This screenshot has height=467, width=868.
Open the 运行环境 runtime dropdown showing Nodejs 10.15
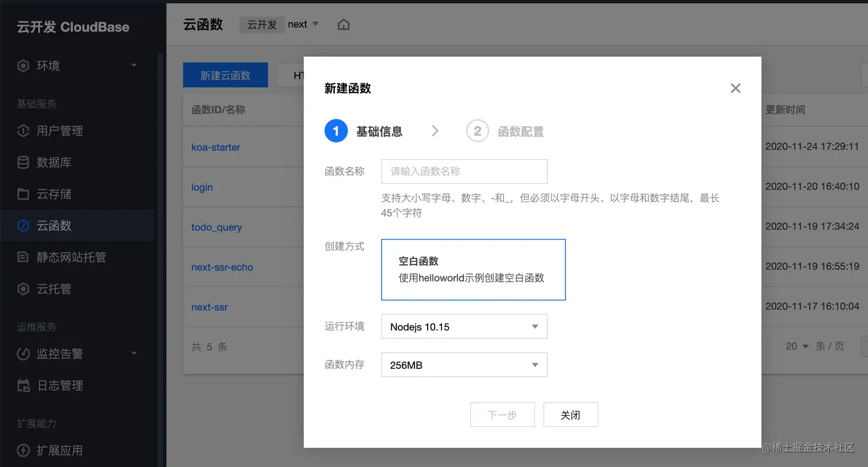click(464, 326)
